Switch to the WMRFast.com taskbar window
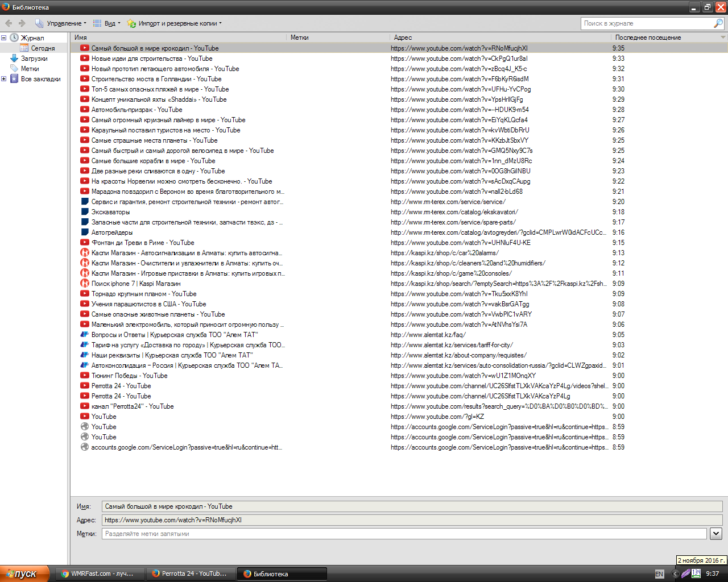The width and height of the screenshot is (728, 582). (100, 573)
